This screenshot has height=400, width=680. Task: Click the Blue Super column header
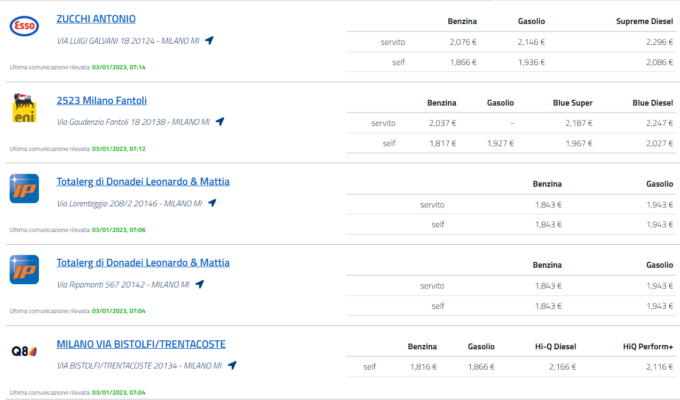click(x=572, y=103)
